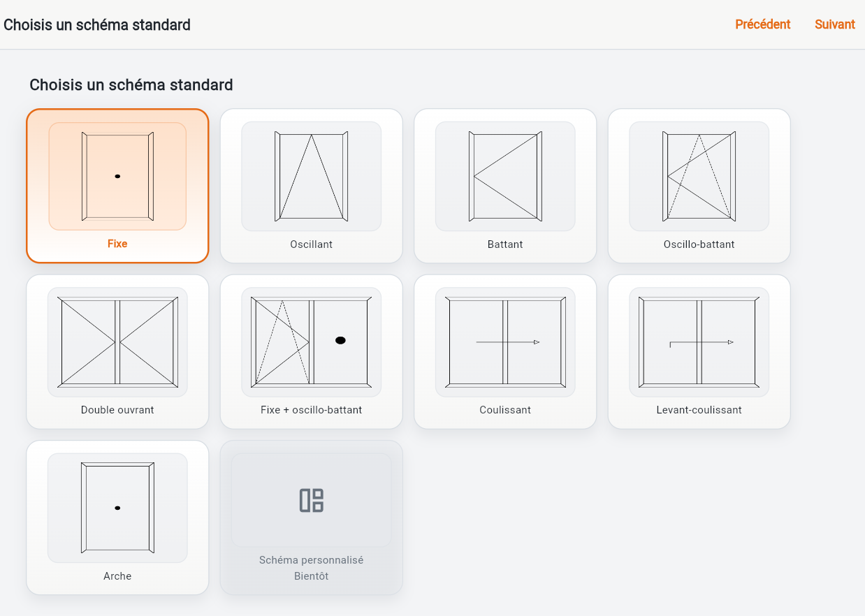Select Fixe + oscillo-battant diagram
This screenshot has width=865, height=616.
312,342
